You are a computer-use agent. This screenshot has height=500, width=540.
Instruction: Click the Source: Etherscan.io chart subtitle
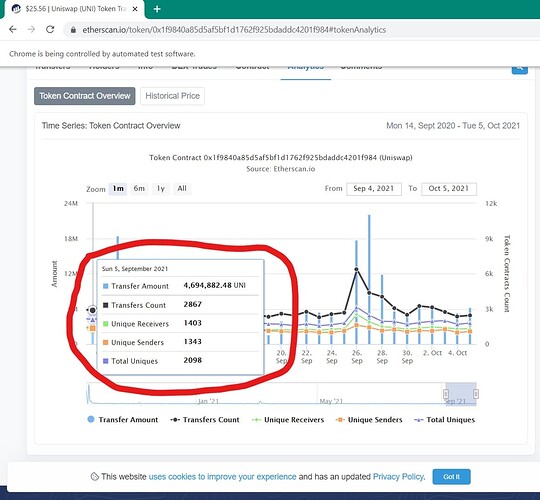(281, 169)
